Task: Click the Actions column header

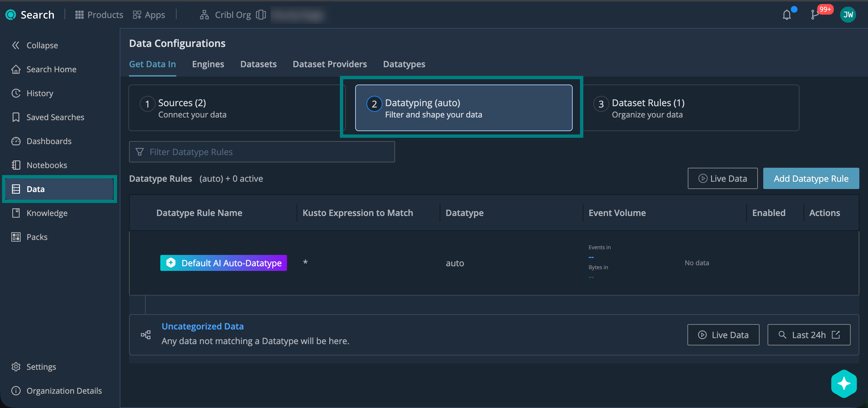Action: click(824, 213)
